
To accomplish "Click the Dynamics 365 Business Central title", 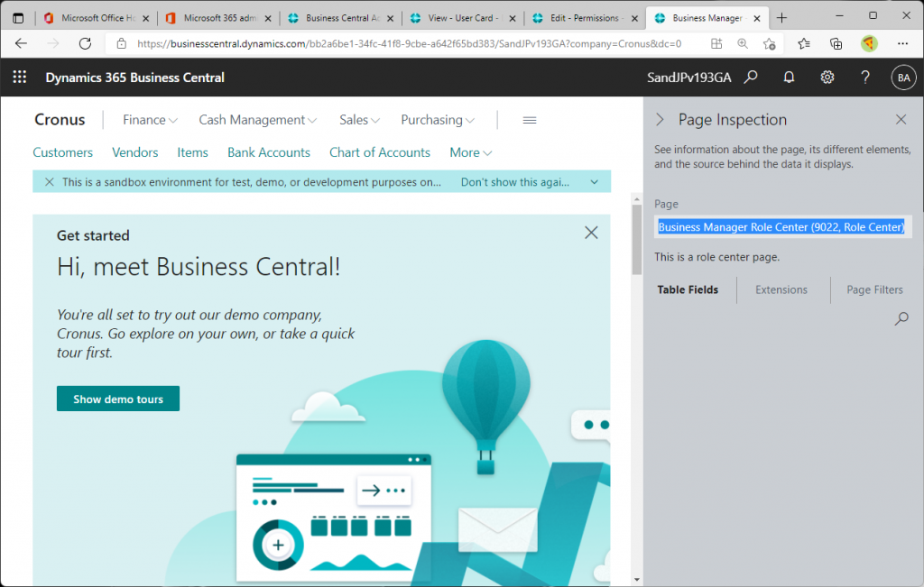I will [135, 78].
